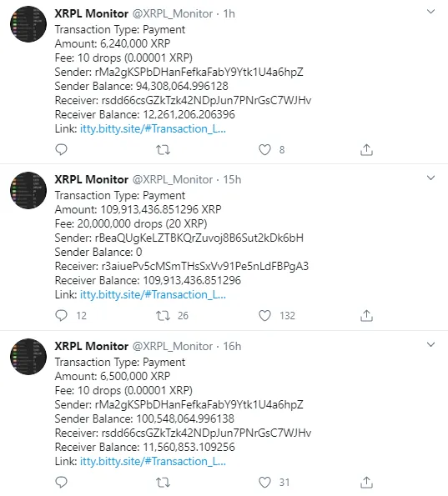Reply to the 6,240,000 XRP tweet
The image size is (448, 496).
coord(61,149)
